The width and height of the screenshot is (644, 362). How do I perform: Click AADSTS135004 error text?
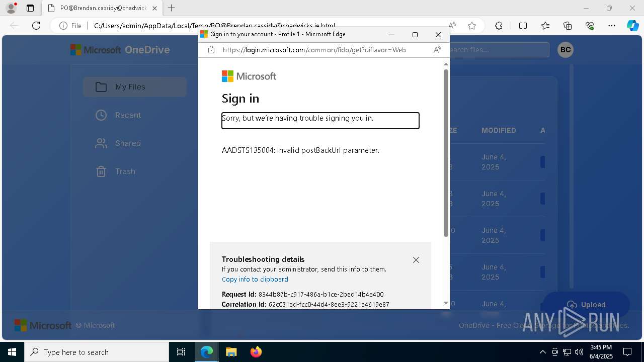pos(300,150)
